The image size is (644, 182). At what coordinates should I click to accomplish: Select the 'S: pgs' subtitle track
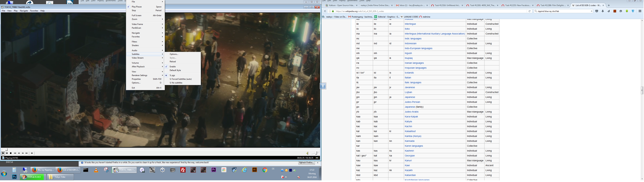(x=172, y=75)
